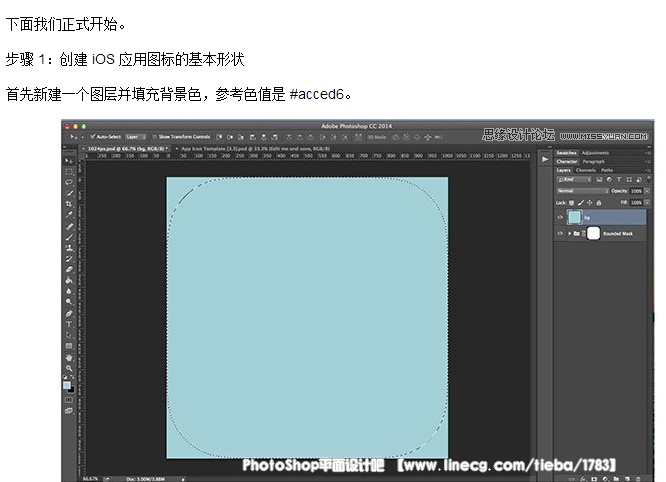Select the Zoom tool

tap(69, 368)
